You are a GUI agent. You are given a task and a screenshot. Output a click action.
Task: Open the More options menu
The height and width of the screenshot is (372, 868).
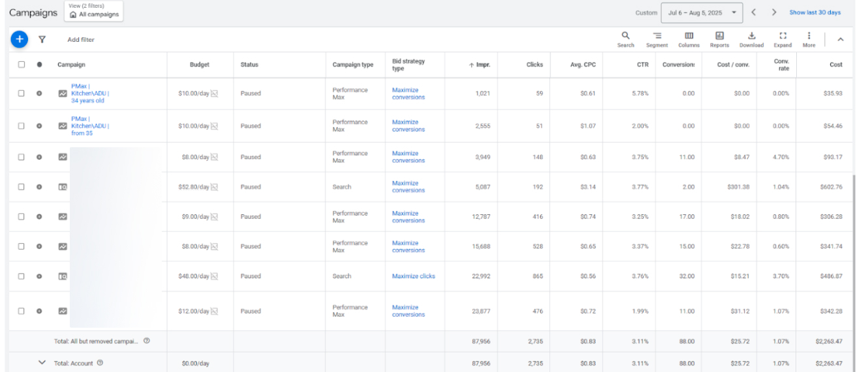tap(809, 39)
